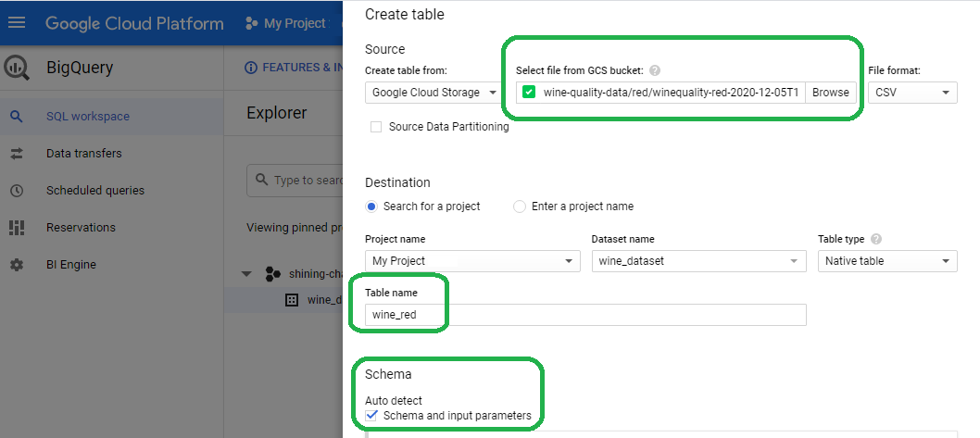
Task: Click the Data transfers arrows icon
Action: 17,153
